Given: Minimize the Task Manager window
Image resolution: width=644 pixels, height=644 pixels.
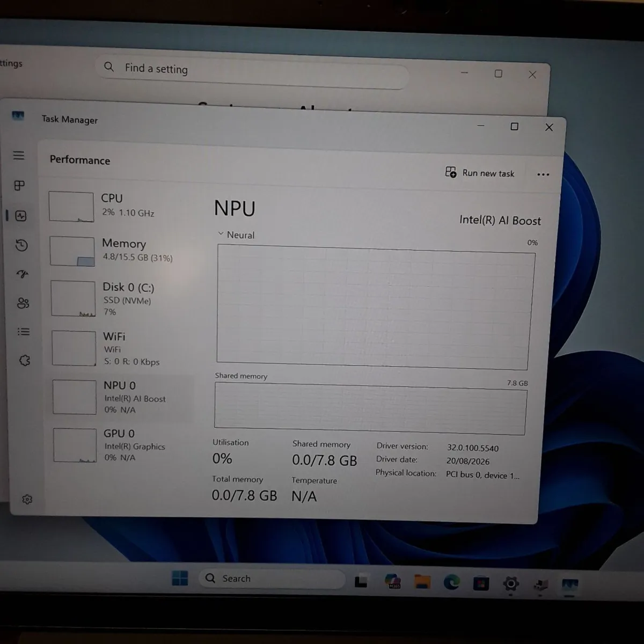Looking at the screenshot, I should coord(481,126).
